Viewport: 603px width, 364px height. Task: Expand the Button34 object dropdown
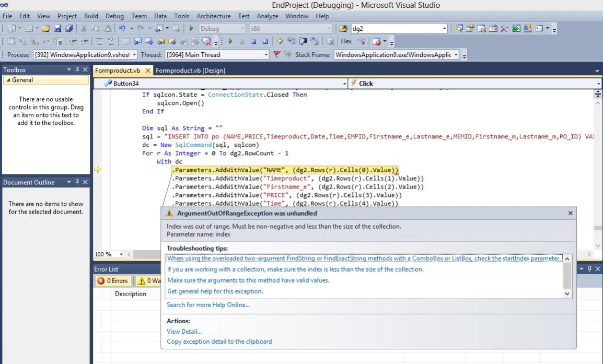[x=344, y=84]
